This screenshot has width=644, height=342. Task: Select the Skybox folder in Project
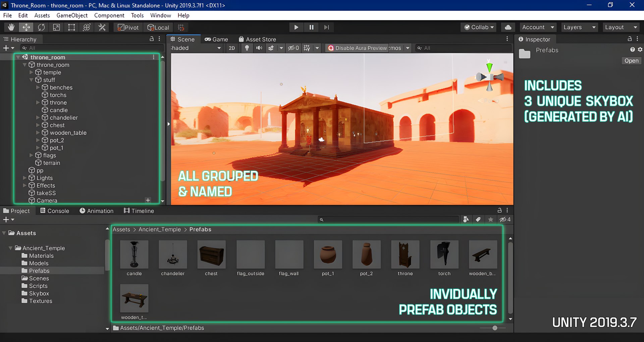pyautogui.click(x=39, y=293)
